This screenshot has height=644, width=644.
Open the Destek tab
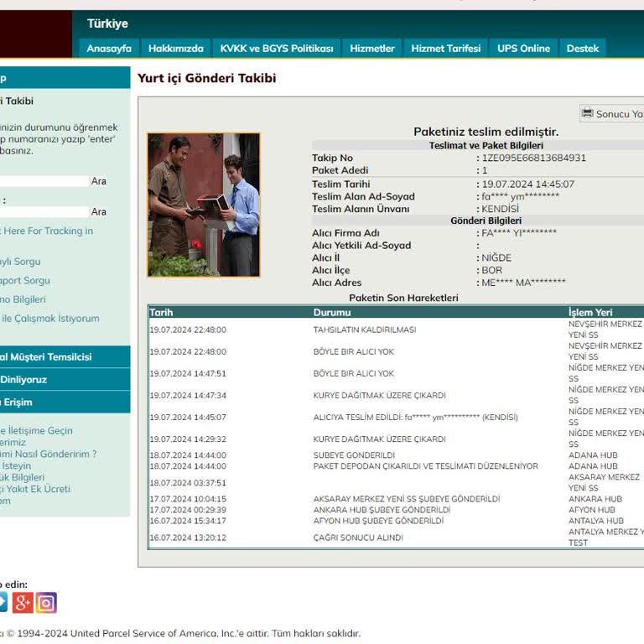(583, 49)
